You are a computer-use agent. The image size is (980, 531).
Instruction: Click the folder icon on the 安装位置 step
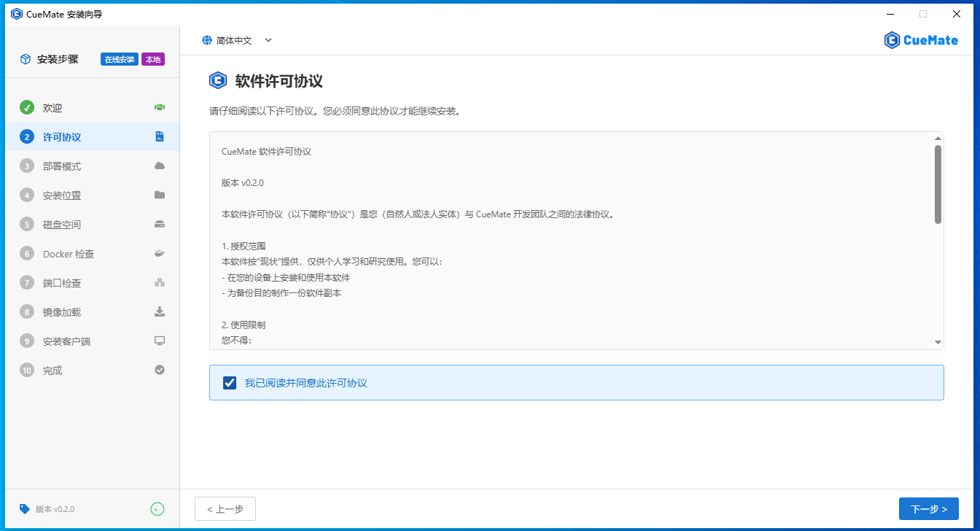point(160,195)
